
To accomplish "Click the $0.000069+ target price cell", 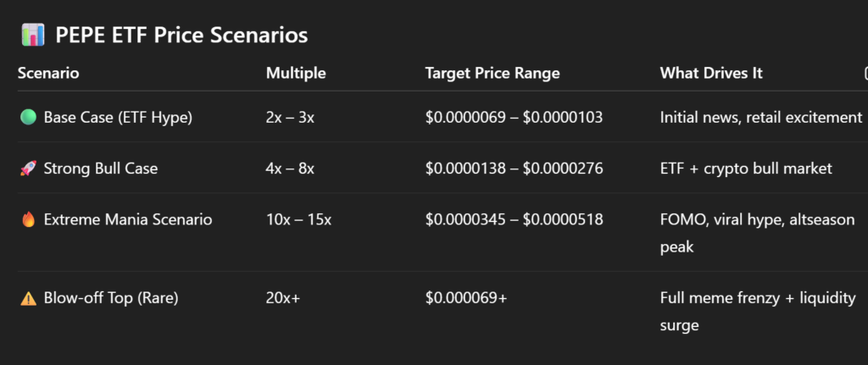I will pos(466,298).
